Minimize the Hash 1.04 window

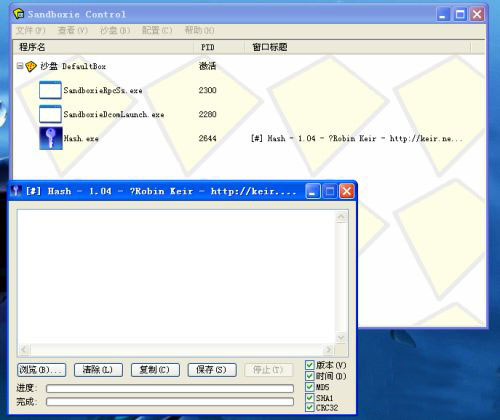pyautogui.click(x=313, y=191)
